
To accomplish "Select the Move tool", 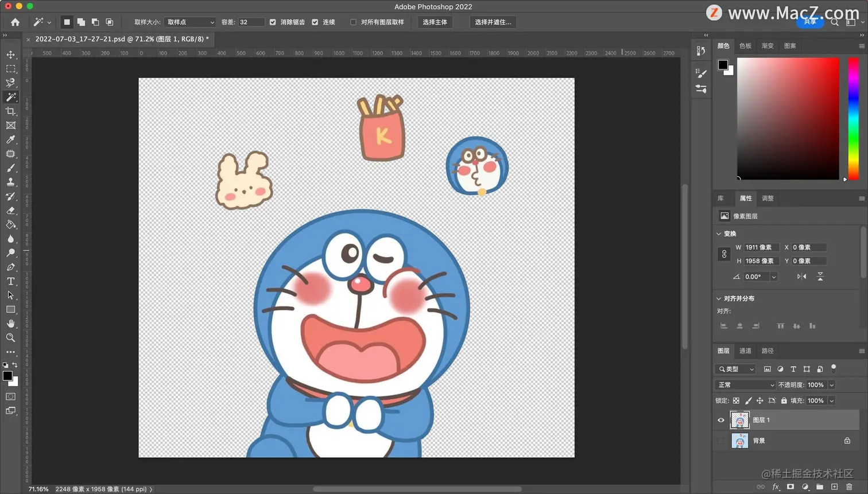I will (10, 55).
